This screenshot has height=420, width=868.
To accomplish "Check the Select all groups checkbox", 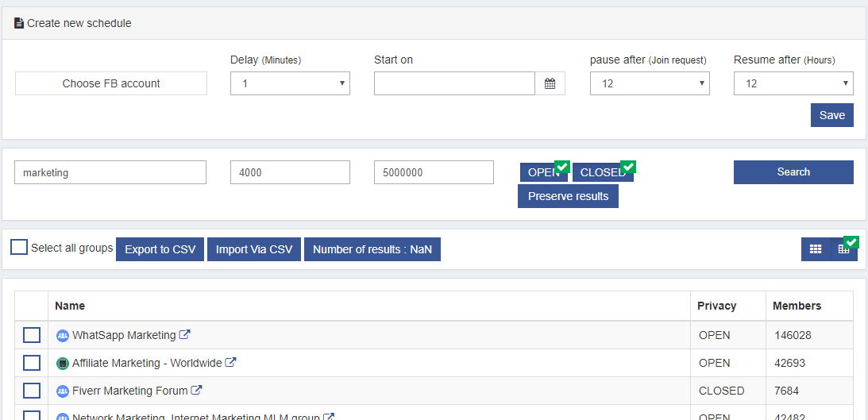I will pyautogui.click(x=19, y=248).
